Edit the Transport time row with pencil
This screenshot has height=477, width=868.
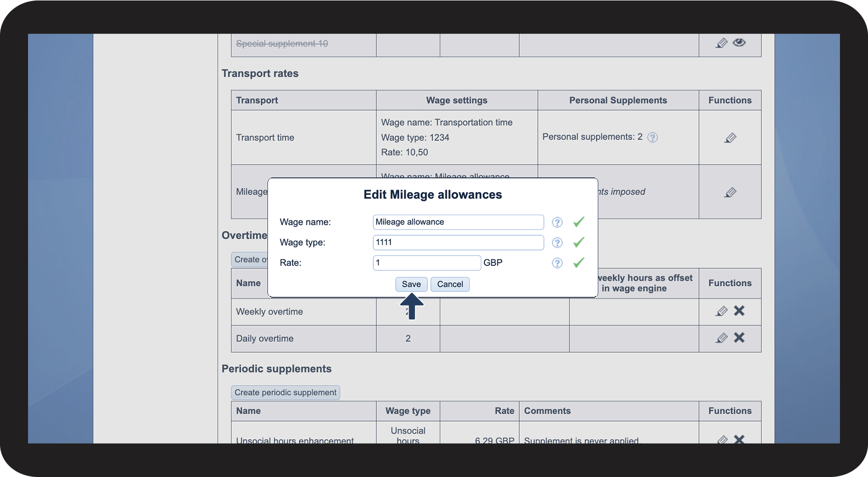(730, 138)
